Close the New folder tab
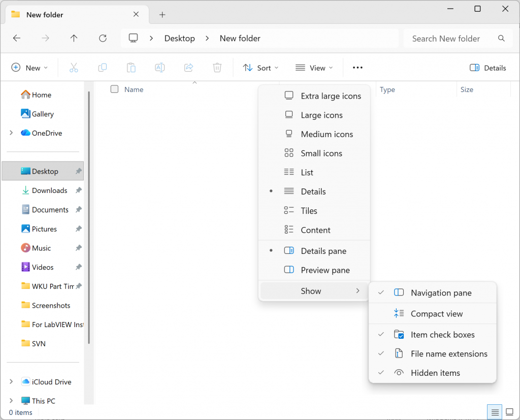This screenshot has height=420, width=520. click(x=136, y=14)
